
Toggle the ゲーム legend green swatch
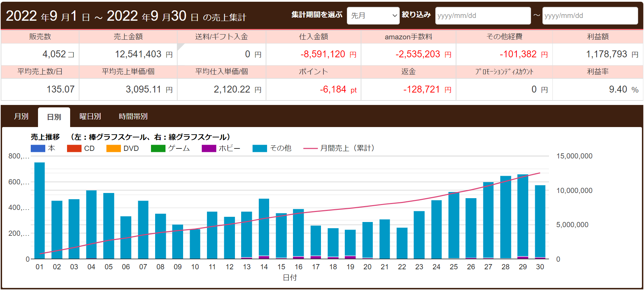(x=158, y=148)
